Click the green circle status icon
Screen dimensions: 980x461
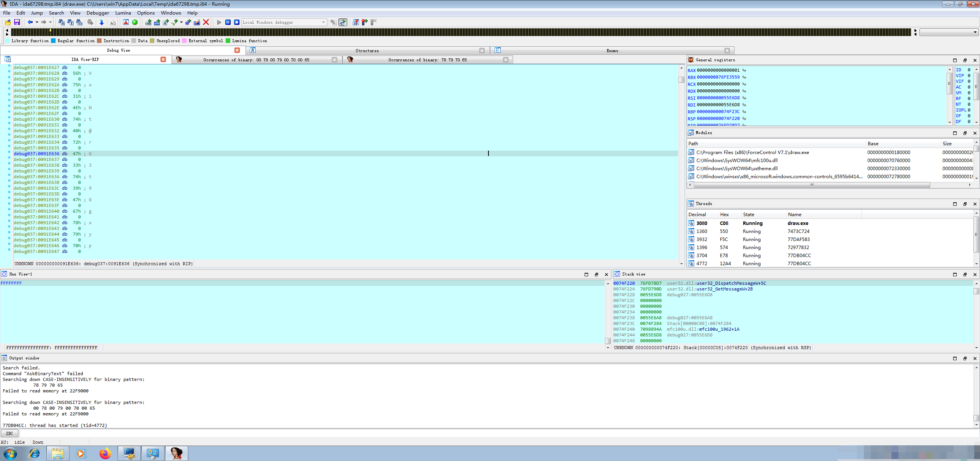pos(135,22)
